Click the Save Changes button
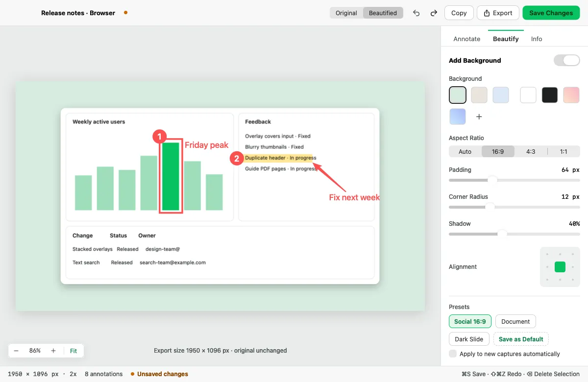Viewport: 588px width, 382px height. pos(551,13)
